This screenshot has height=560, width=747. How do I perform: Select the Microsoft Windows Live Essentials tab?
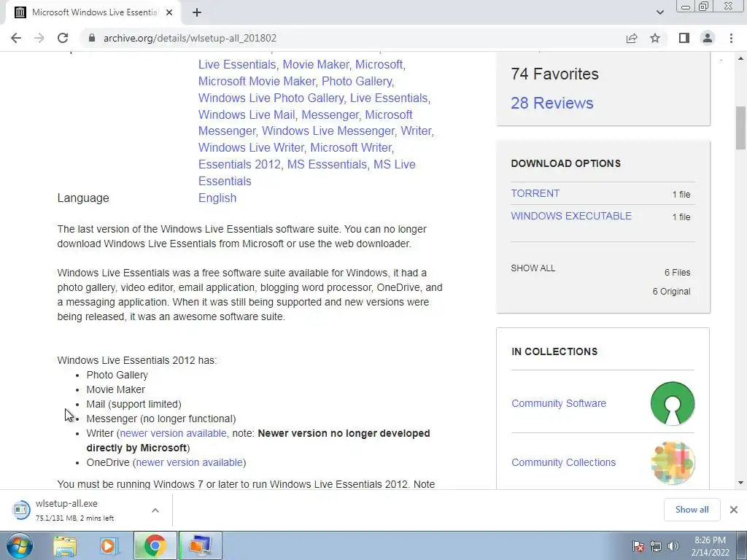click(93, 12)
